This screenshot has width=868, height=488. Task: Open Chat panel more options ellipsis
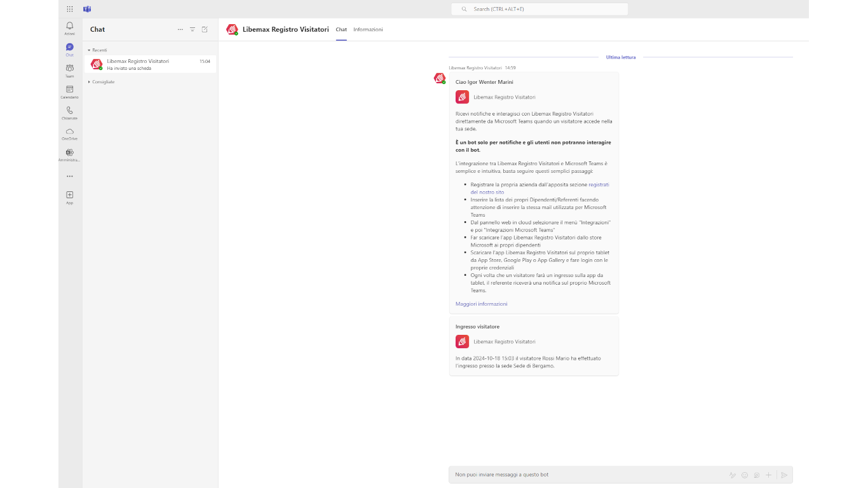180,29
